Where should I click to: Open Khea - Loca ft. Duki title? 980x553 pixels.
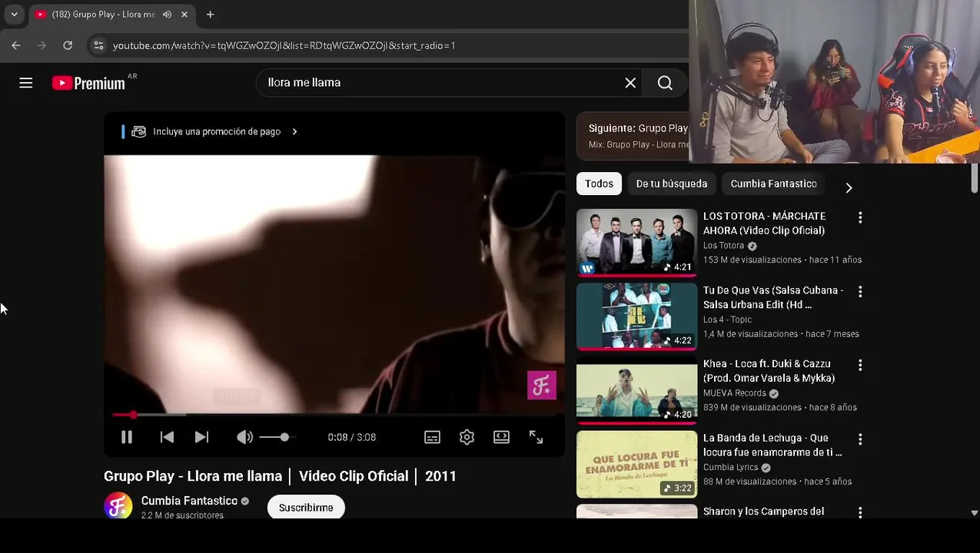pos(769,371)
